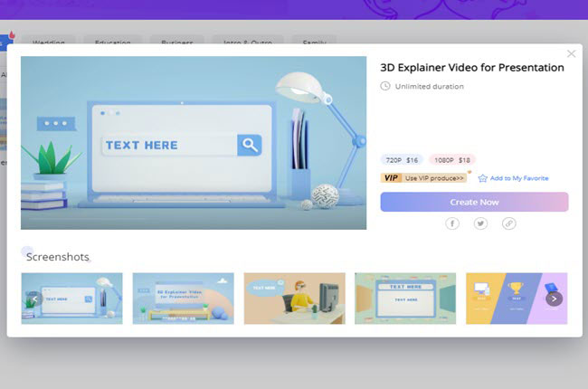Copy link icon below Create Now
Viewport: 588px width, 389px height.
[509, 223]
